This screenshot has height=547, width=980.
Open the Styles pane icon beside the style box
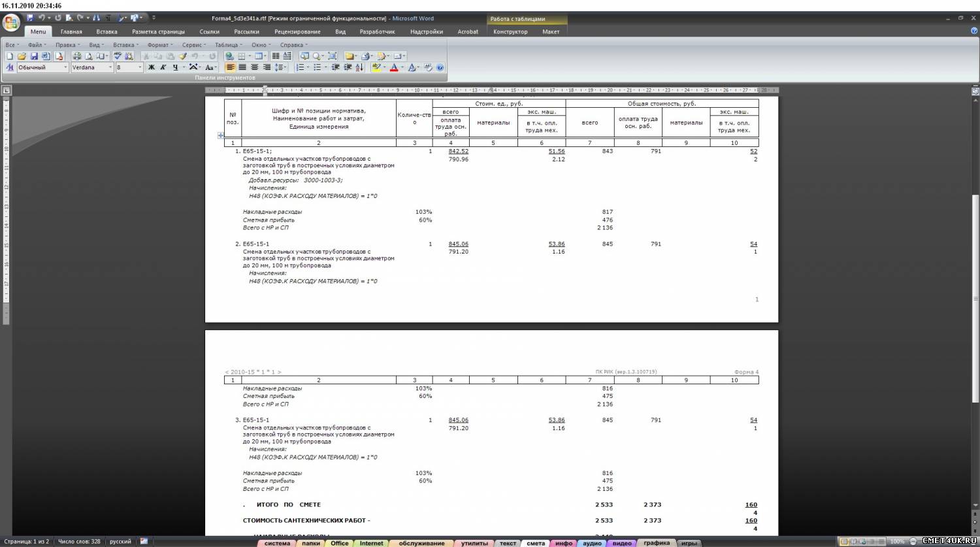[10, 67]
